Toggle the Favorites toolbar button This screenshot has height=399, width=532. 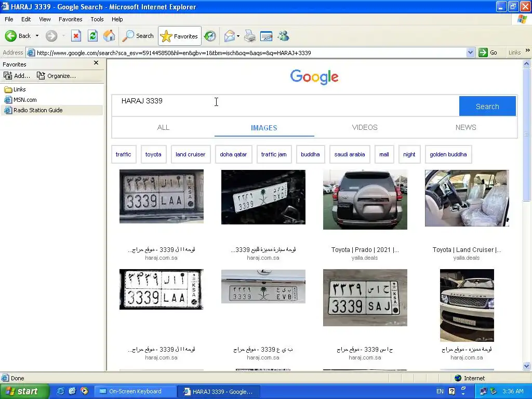(x=179, y=36)
